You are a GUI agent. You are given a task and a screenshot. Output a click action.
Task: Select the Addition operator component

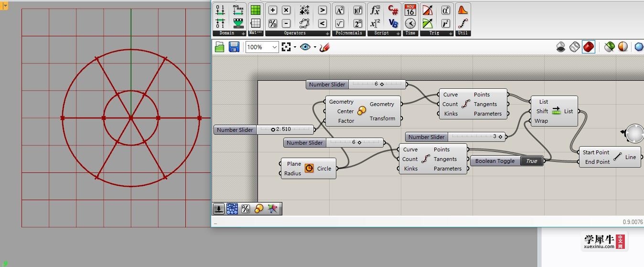273,10
